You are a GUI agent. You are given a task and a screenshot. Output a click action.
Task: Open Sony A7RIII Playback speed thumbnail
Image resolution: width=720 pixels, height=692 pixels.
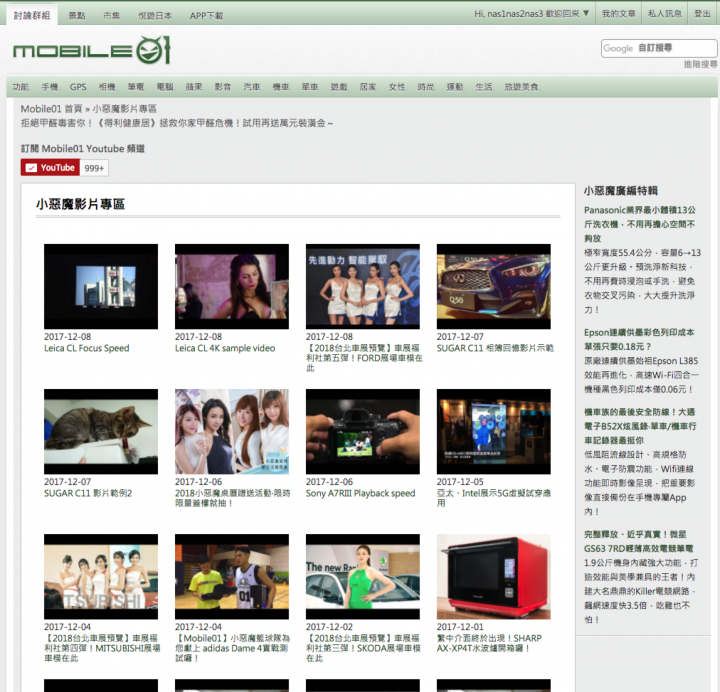pos(363,432)
